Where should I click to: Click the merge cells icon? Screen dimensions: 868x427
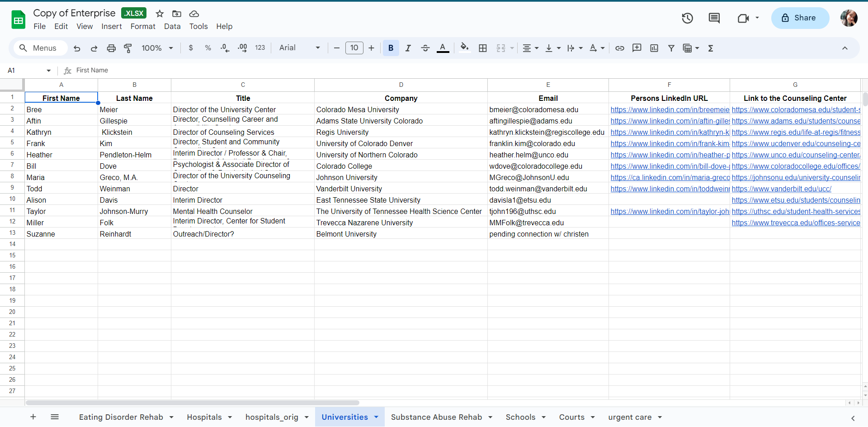(x=501, y=48)
